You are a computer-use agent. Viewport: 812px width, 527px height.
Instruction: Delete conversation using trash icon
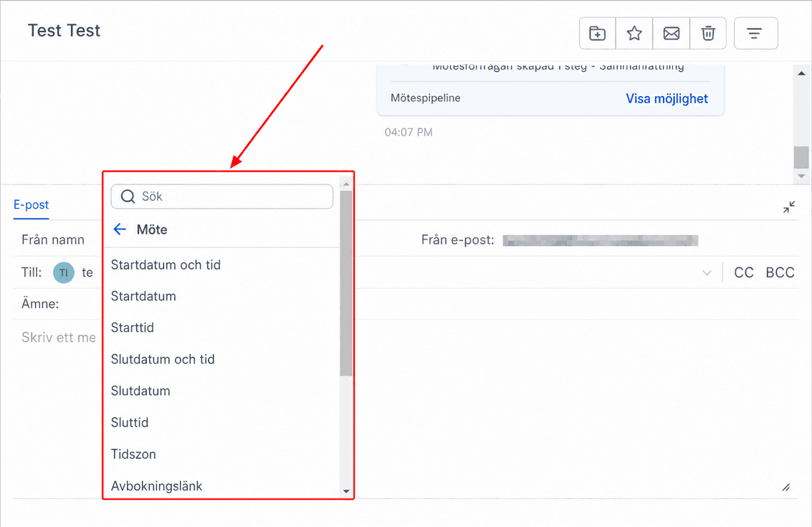point(708,33)
